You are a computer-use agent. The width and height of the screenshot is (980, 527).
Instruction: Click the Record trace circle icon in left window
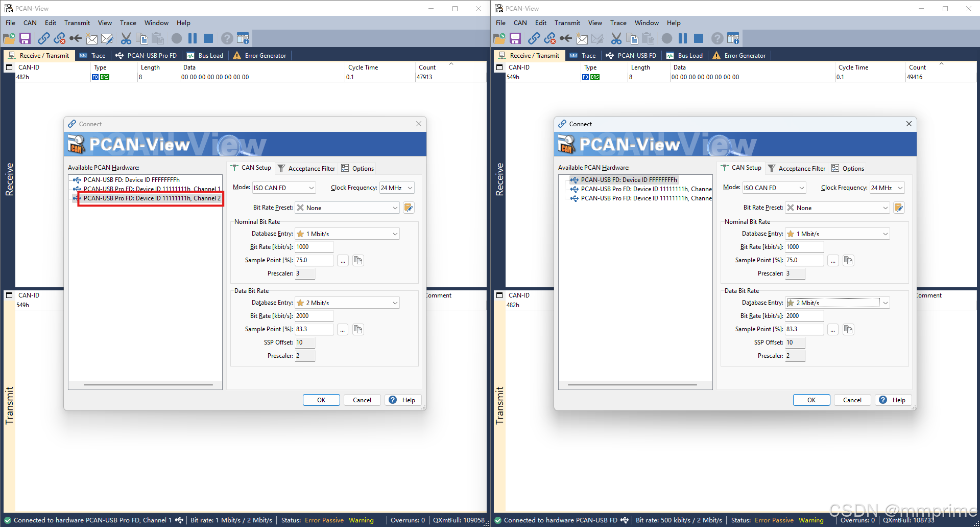(x=177, y=38)
